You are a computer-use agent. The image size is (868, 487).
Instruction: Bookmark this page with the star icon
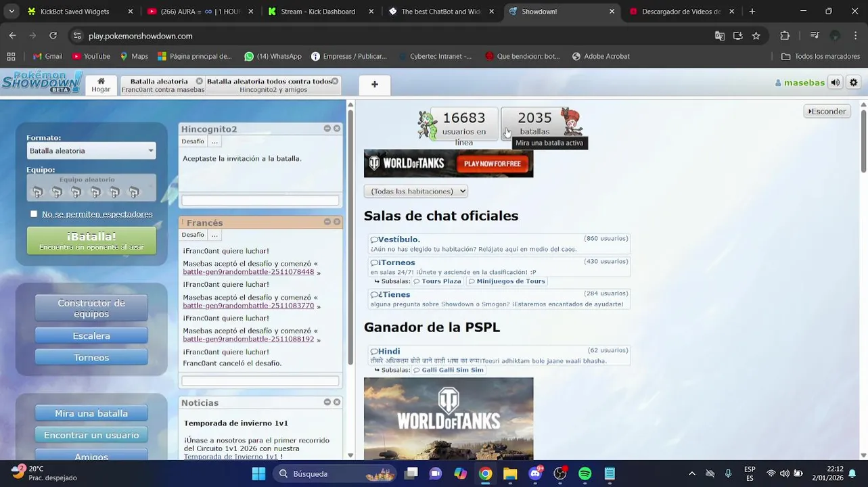pyautogui.click(x=756, y=36)
